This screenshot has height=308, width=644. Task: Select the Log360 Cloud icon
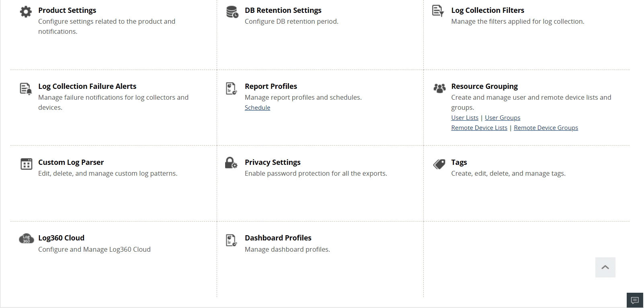click(x=26, y=238)
